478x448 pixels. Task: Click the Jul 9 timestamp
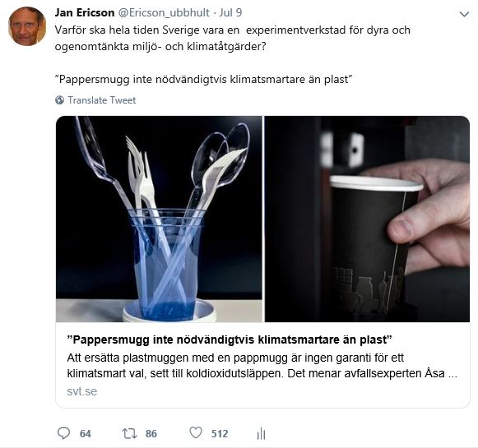[x=230, y=12]
